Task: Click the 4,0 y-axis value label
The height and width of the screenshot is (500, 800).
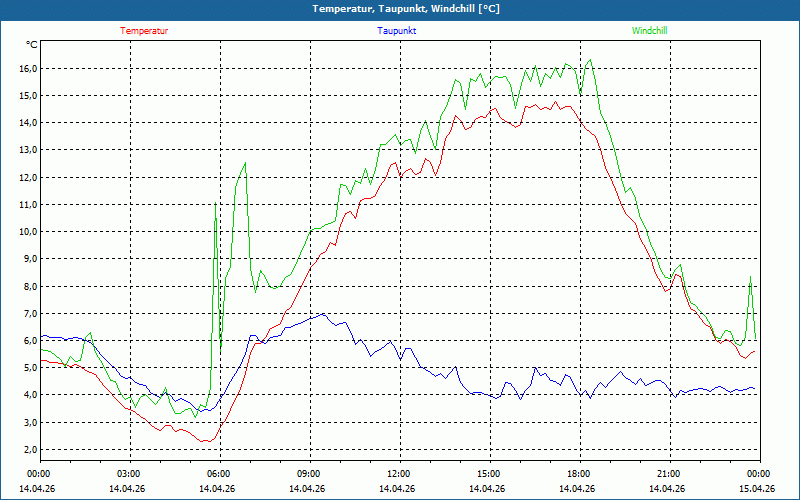Action: pos(29,395)
